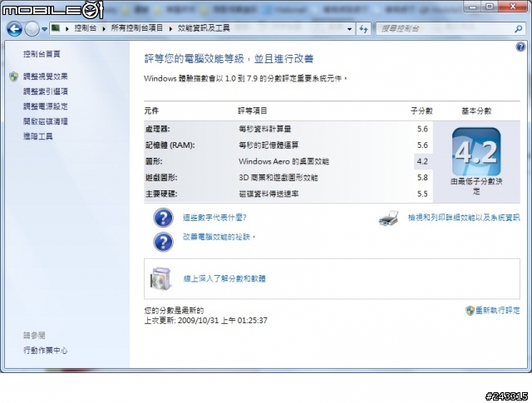Select 所有控制台項目 breadcrumb
The width and height of the screenshot is (532, 403).
click(137, 28)
